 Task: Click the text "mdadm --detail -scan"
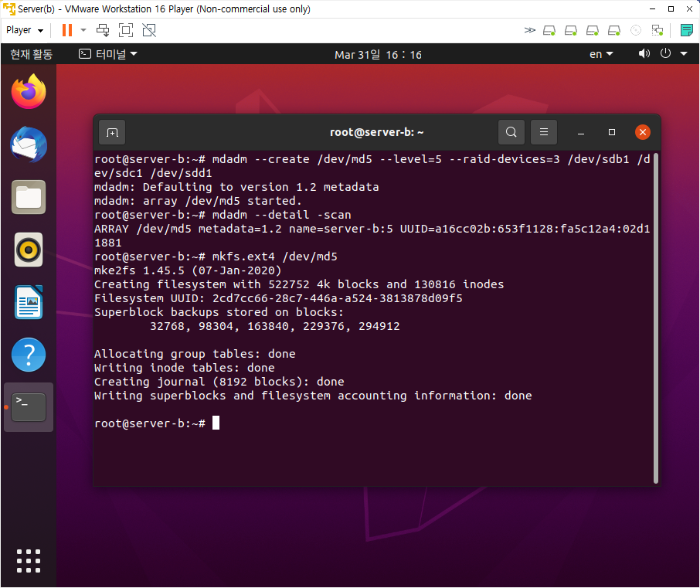pyautogui.click(x=281, y=215)
